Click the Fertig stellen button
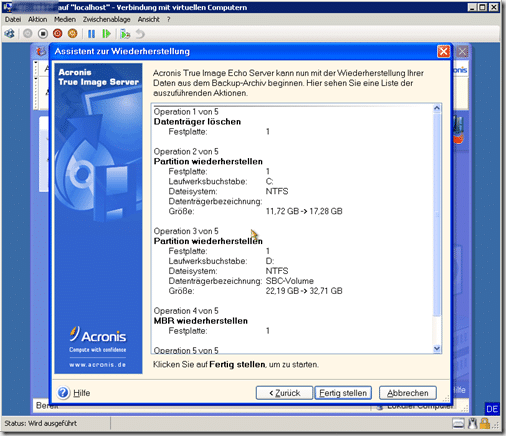 click(x=343, y=393)
